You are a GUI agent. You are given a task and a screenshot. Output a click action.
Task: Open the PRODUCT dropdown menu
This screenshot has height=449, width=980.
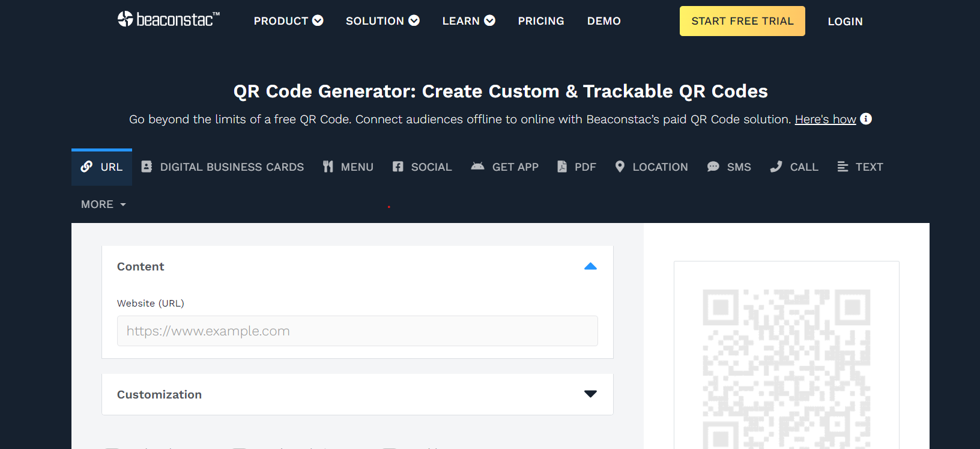(288, 21)
